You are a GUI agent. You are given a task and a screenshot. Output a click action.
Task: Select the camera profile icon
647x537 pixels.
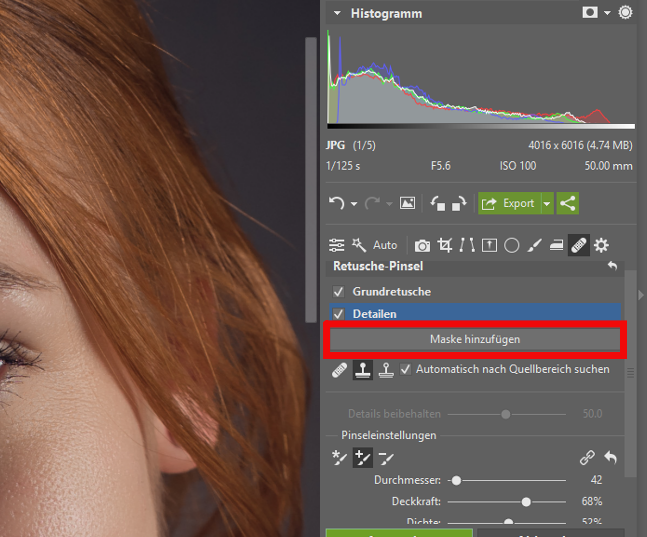point(422,246)
